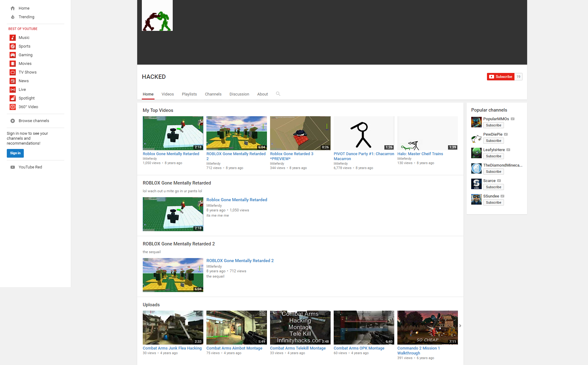Open the Popular channels heading
588x365 pixels.
[489, 110]
